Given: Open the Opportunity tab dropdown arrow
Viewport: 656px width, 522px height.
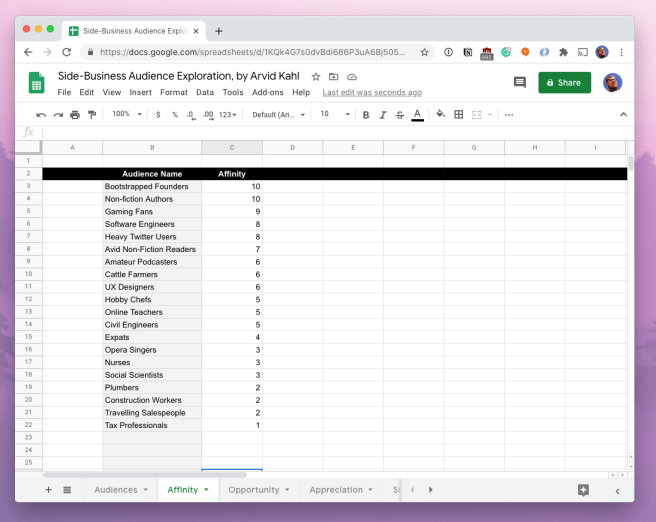Looking at the screenshot, I should tap(287, 490).
